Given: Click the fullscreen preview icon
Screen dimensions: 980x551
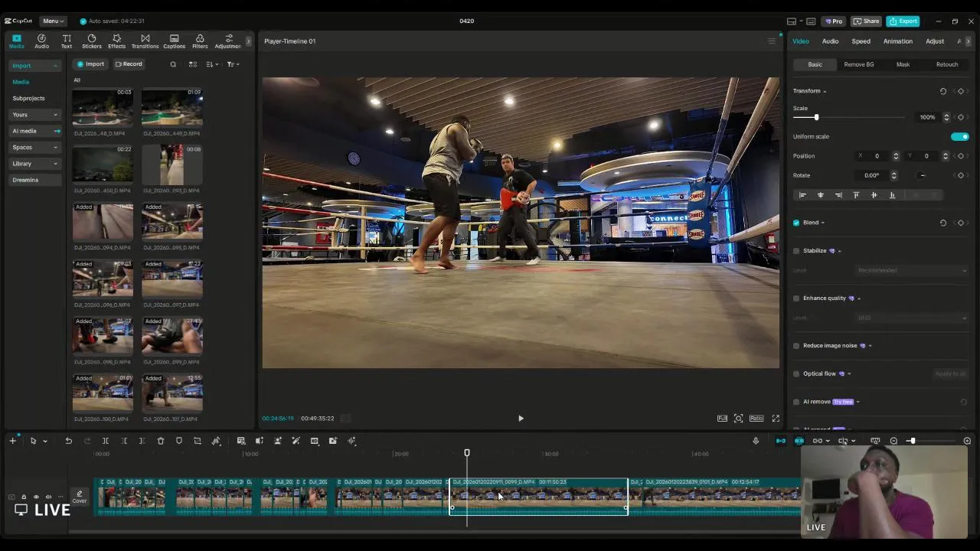Looking at the screenshot, I should pyautogui.click(x=776, y=419).
